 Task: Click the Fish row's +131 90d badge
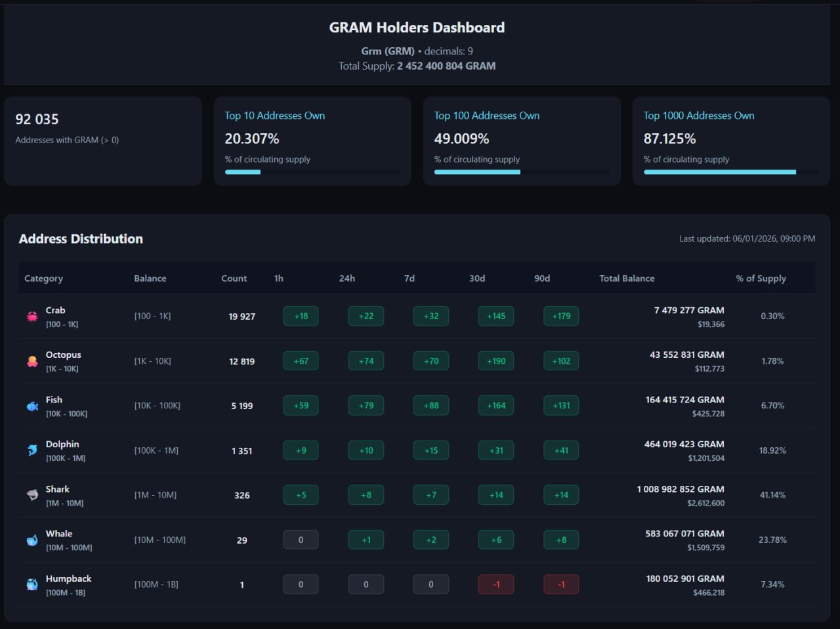click(x=561, y=406)
